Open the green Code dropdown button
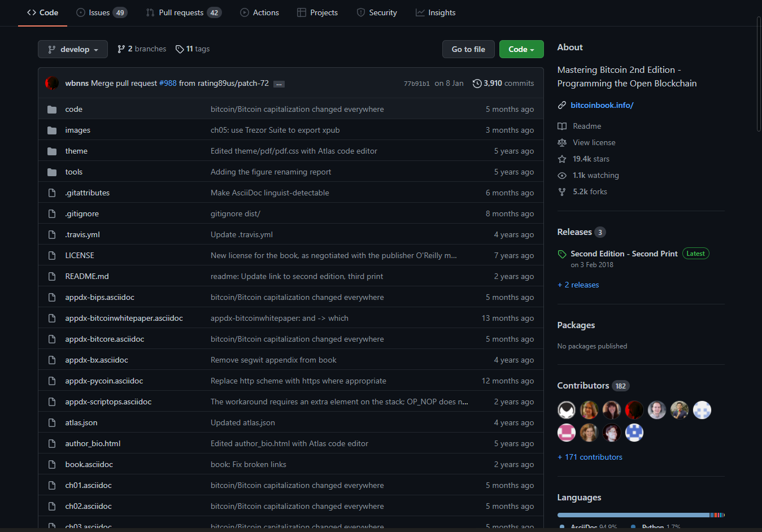Image resolution: width=762 pixels, height=532 pixels. pos(521,49)
